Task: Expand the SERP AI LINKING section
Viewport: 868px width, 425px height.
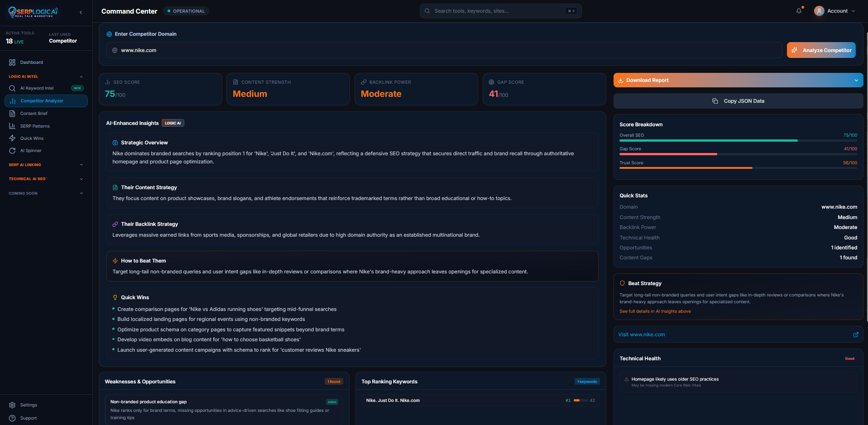Action: (x=82, y=165)
